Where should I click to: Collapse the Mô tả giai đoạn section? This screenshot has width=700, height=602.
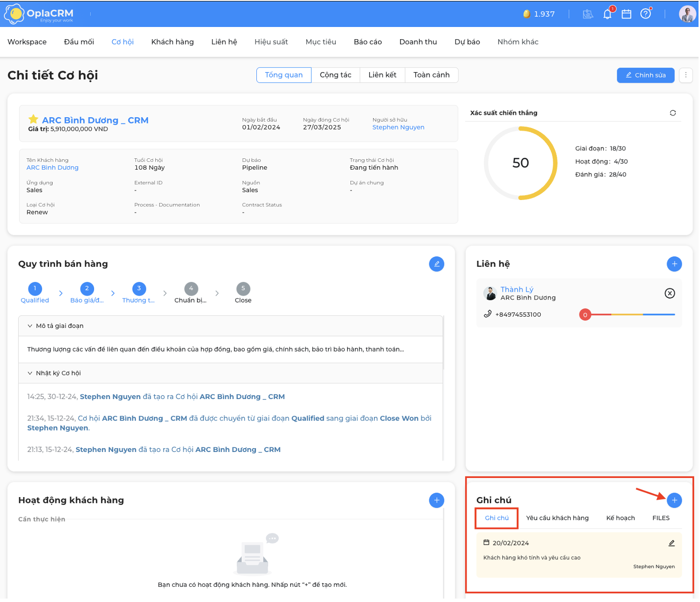click(230, 326)
